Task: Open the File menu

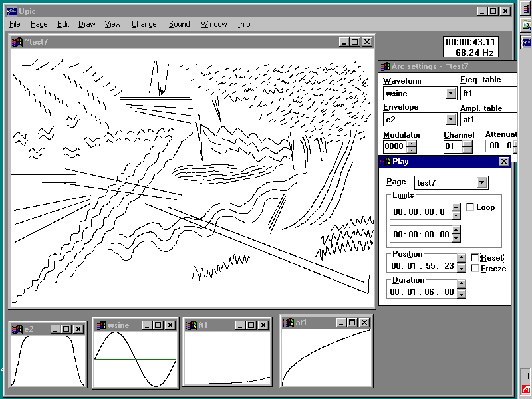Action: coord(15,24)
